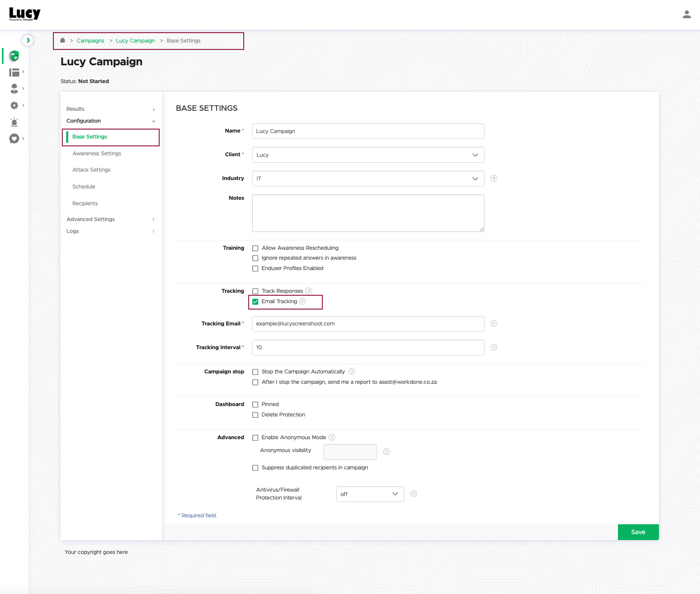Open the Industry dropdown
Image resolution: width=700 pixels, height=594 pixels.
click(x=368, y=179)
